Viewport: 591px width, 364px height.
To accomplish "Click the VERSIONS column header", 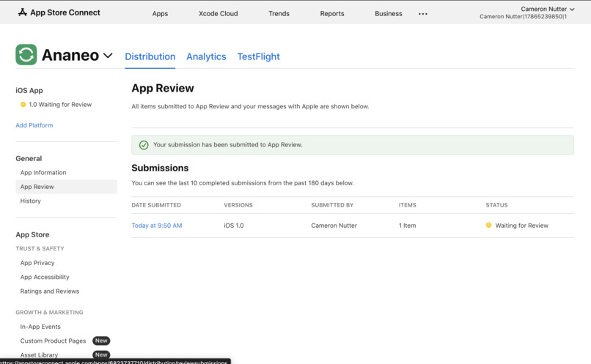I will (x=238, y=205).
